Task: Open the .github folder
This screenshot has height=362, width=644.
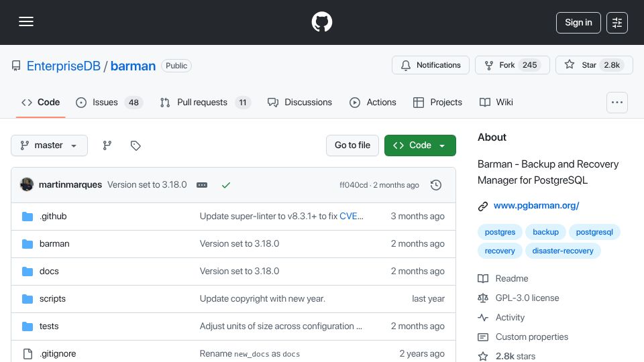Action: pyautogui.click(x=53, y=217)
